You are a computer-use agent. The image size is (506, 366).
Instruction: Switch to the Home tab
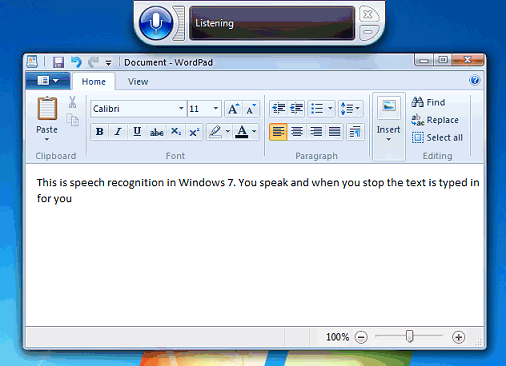pyautogui.click(x=94, y=82)
